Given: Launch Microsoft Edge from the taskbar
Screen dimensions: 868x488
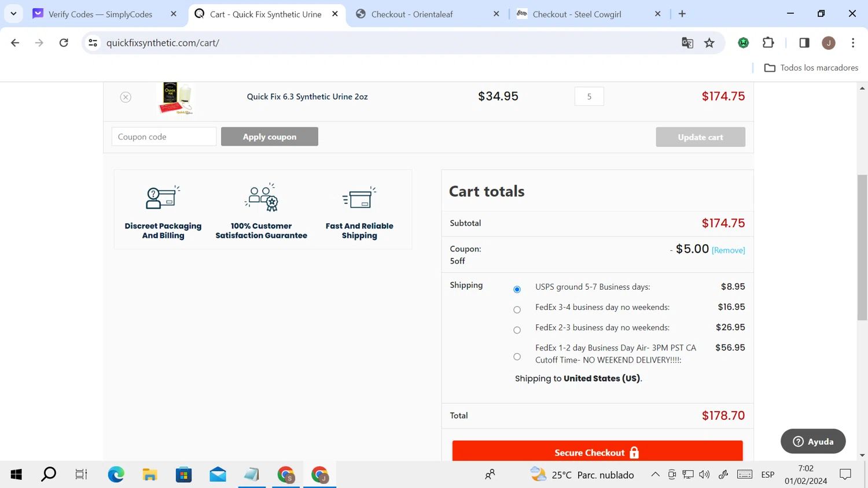Looking at the screenshot, I should tap(116, 475).
